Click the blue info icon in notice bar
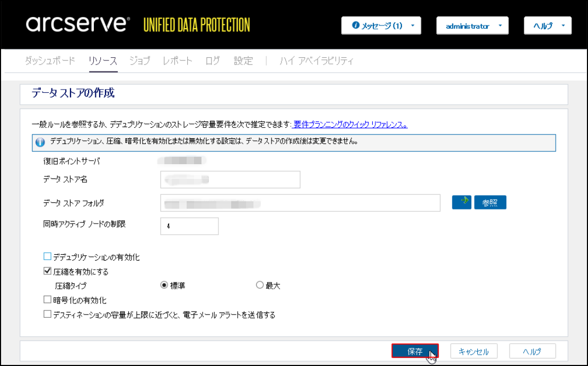The height and width of the screenshot is (366, 588). 40,142
